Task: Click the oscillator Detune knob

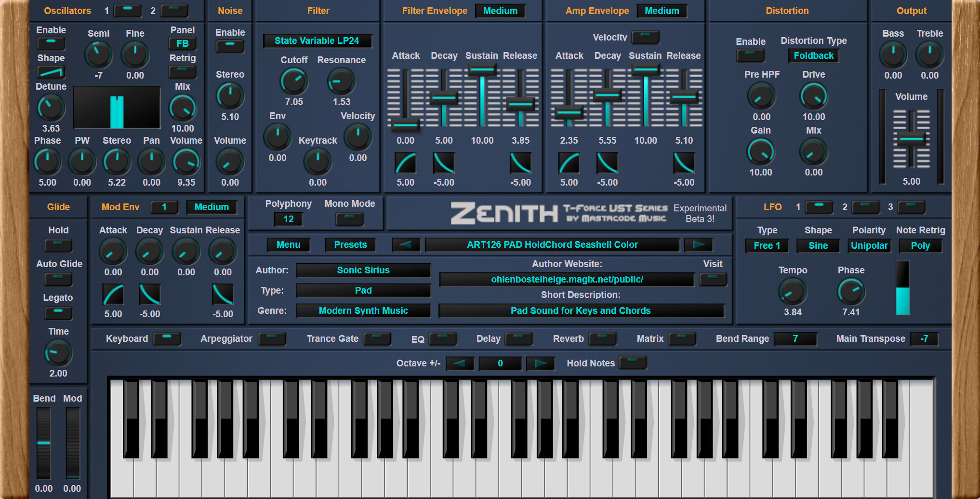Action: pos(51,108)
